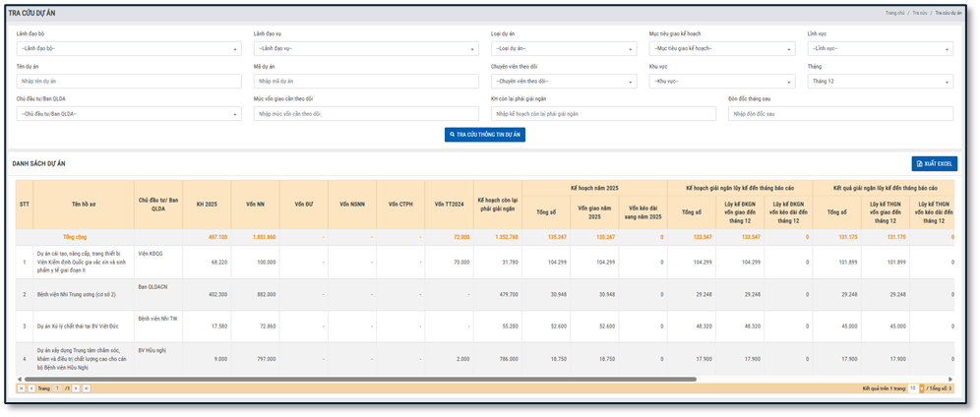Image resolution: width=980 pixels, height=417 pixels.
Task: Click Tra cứu thông tin dự án button
Action: tap(484, 134)
